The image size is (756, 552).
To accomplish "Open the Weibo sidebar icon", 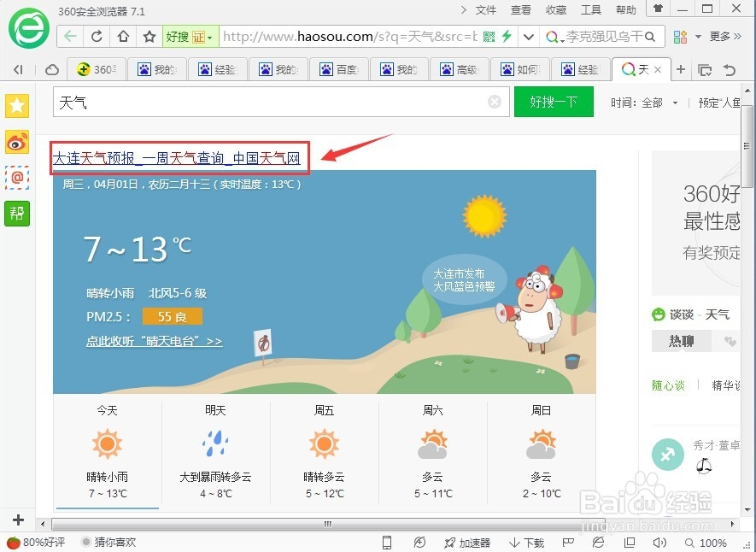I will [x=17, y=142].
